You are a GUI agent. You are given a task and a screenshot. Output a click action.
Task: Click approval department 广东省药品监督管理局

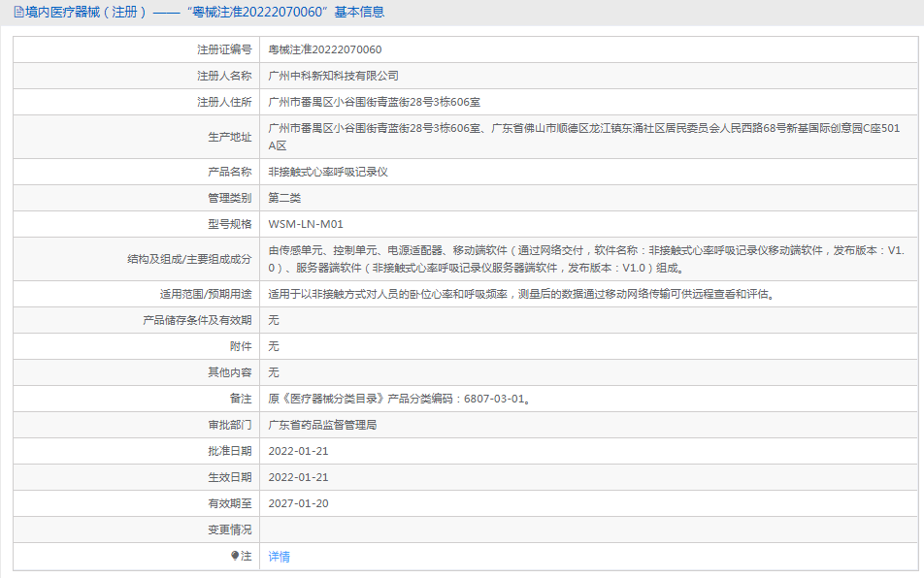[x=321, y=425]
